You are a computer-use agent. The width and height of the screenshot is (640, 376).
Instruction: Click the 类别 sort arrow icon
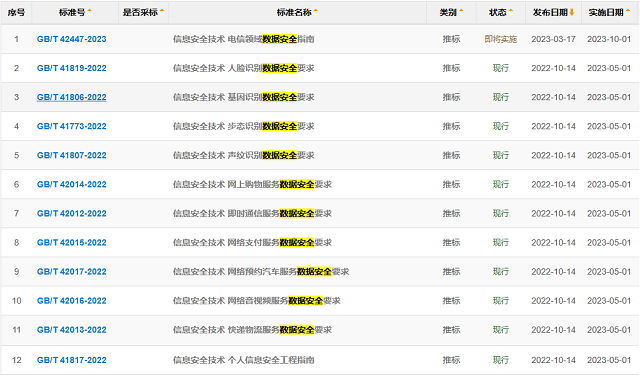(x=461, y=11)
